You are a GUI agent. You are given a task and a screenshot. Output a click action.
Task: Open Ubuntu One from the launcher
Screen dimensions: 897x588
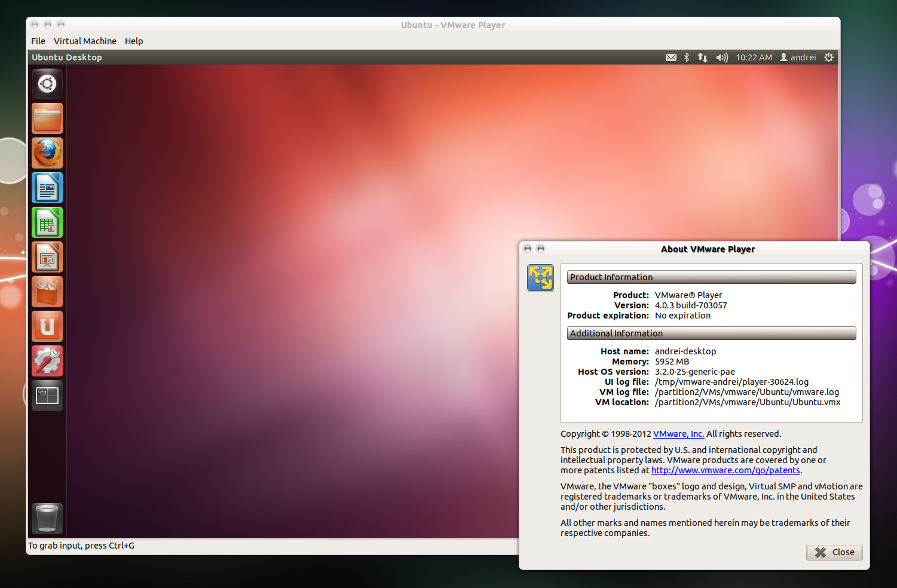click(47, 326)
